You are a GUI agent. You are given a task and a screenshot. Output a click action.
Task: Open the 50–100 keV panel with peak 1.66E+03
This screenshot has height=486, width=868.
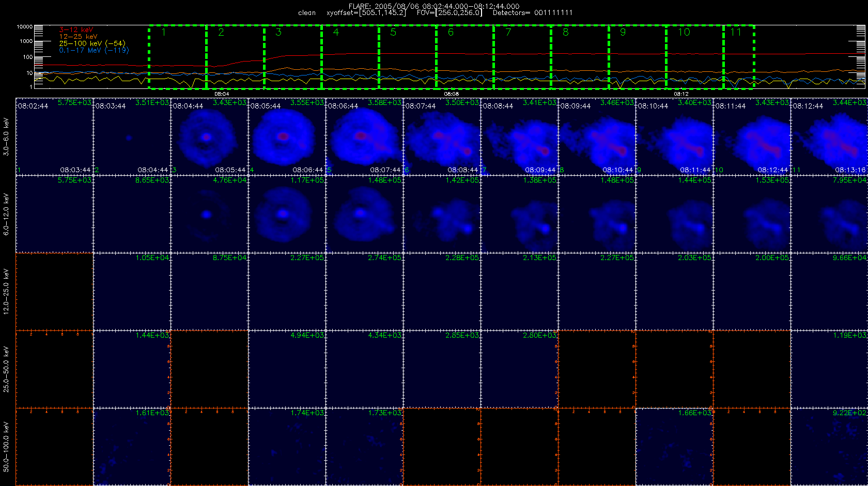674,447
